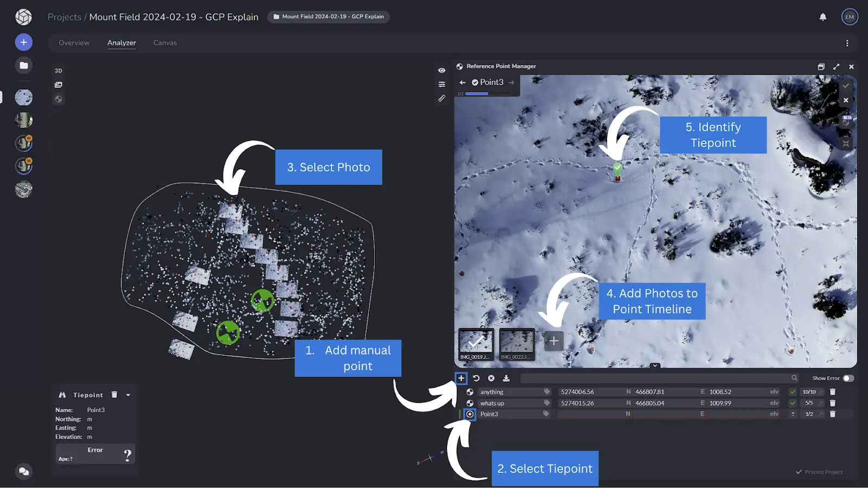Click the download points icon
The image size is (868, 488).
pyautogui.click(x=506, y=378)
